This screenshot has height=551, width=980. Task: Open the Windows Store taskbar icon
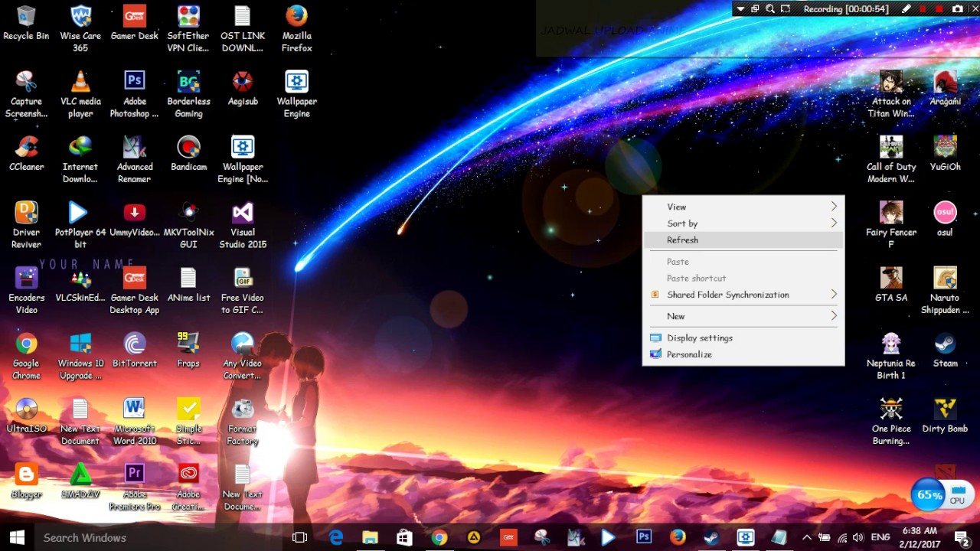[x=404, y=537]
